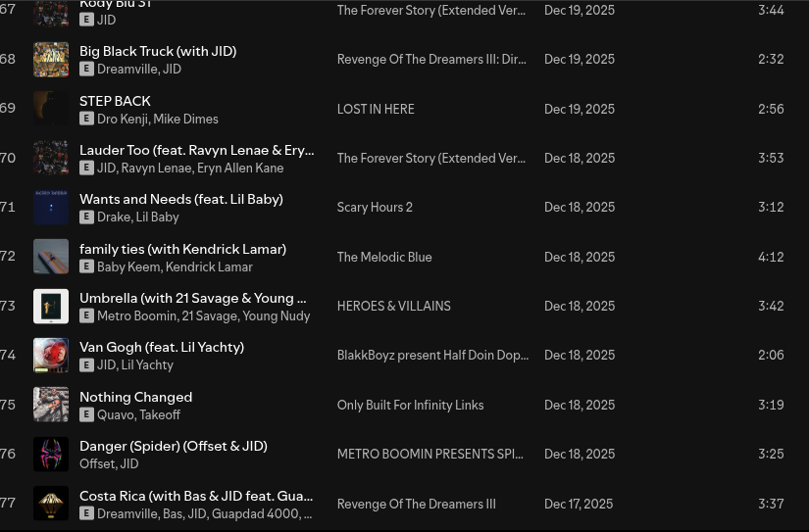
Task: Open the Costa Rica track cover art
Action: pyautogui.click(x=51, y=504)
